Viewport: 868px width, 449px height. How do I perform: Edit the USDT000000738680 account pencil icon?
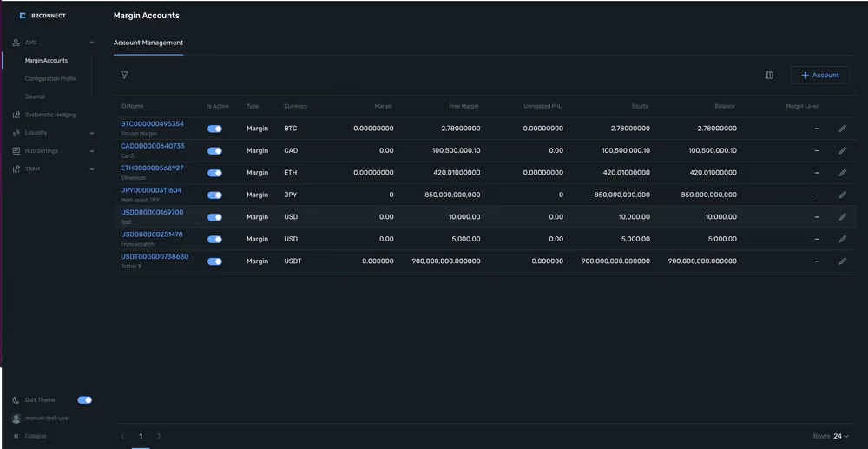[843, 261]
